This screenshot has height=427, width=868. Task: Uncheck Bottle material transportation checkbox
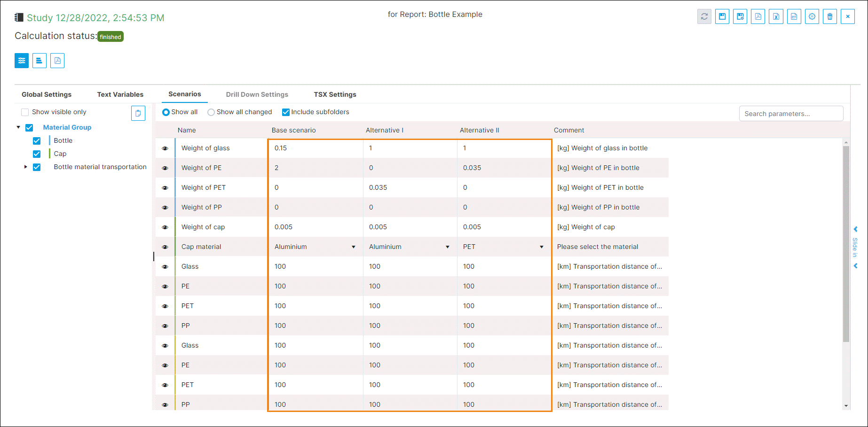pos(37,167)
